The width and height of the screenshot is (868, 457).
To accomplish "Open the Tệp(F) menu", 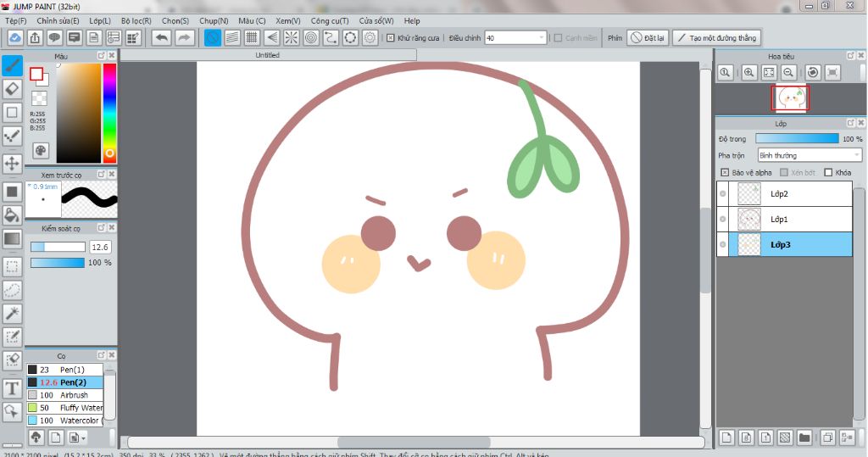I will 15,20.
